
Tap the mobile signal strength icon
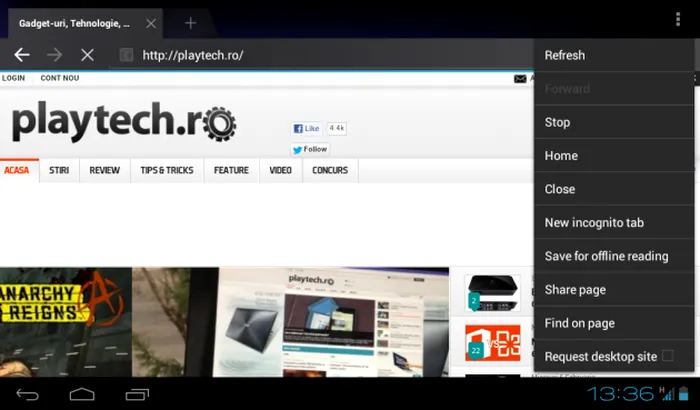pyautogui.click(x=667, y=393)
